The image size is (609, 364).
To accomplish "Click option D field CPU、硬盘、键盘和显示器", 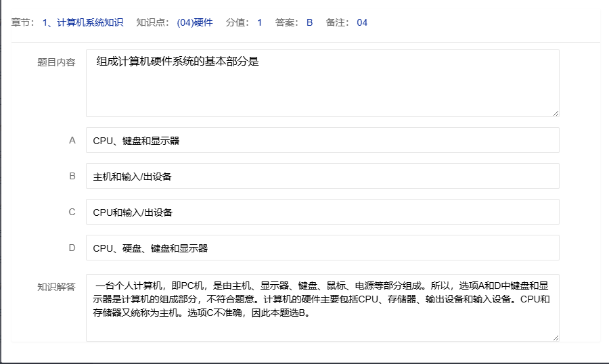I will pyautogui.click(x=322, y=248).
